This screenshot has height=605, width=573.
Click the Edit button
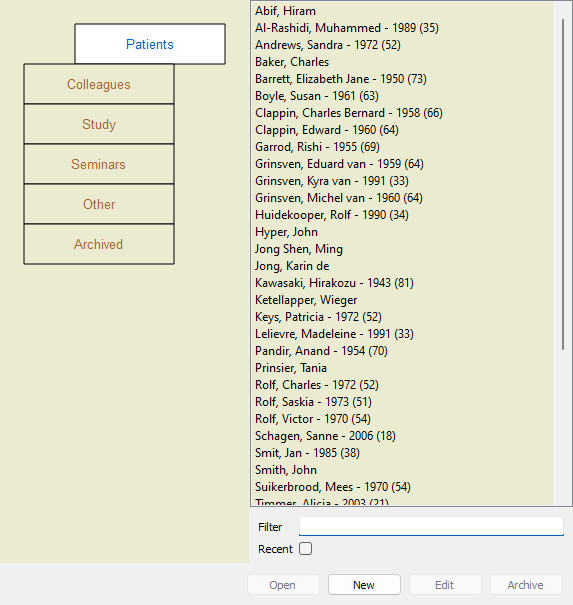click(x=445, y=585)
